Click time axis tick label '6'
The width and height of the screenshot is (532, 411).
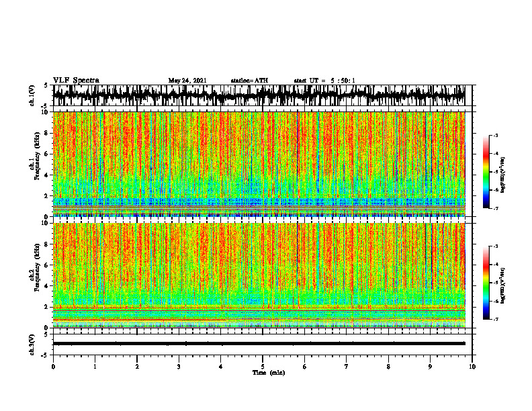(x=305, y=367)
